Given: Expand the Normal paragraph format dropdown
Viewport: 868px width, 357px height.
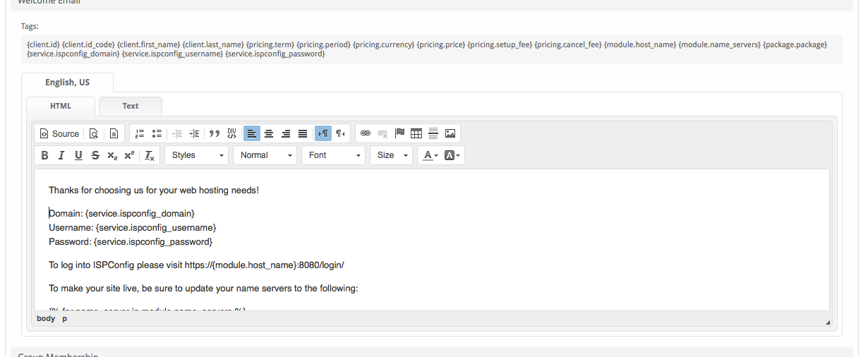Looking at the screenshot, I should [x=265, y=155].
